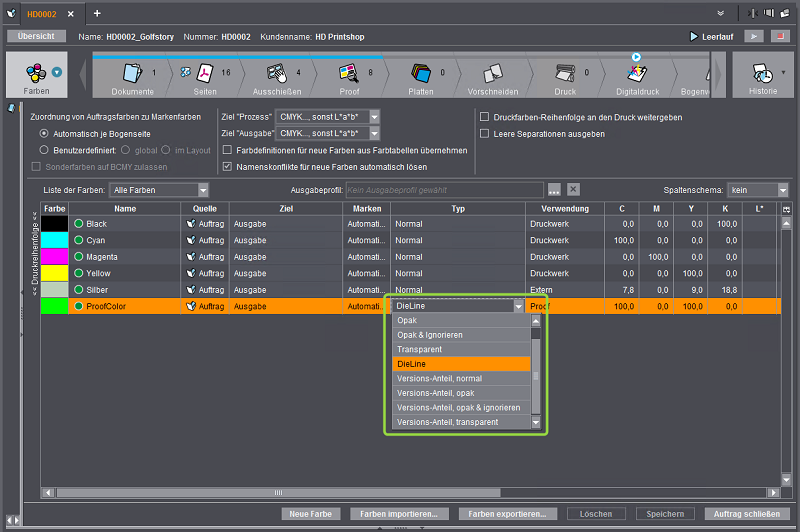The image size is (800, 532).
Task: Click the cyan color swatch
Action: pyautogui.click(x=54, y=241)
